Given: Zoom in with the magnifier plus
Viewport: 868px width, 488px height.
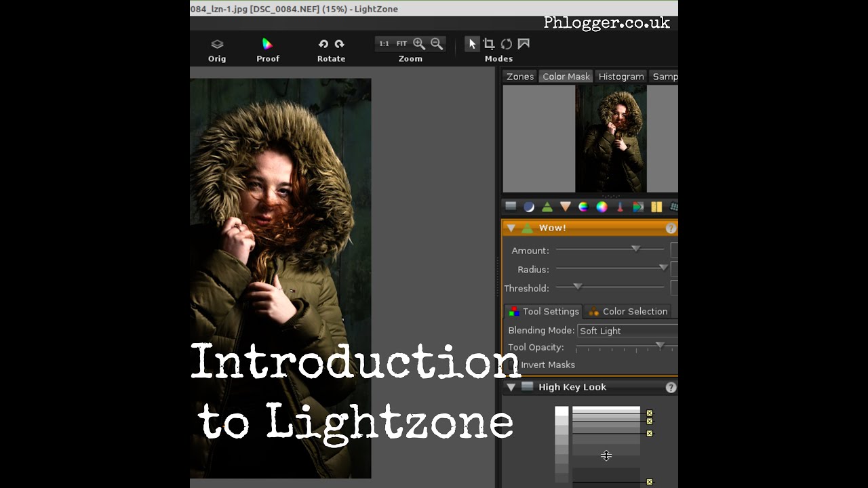Looking at the screenshot, I should 419,44.
